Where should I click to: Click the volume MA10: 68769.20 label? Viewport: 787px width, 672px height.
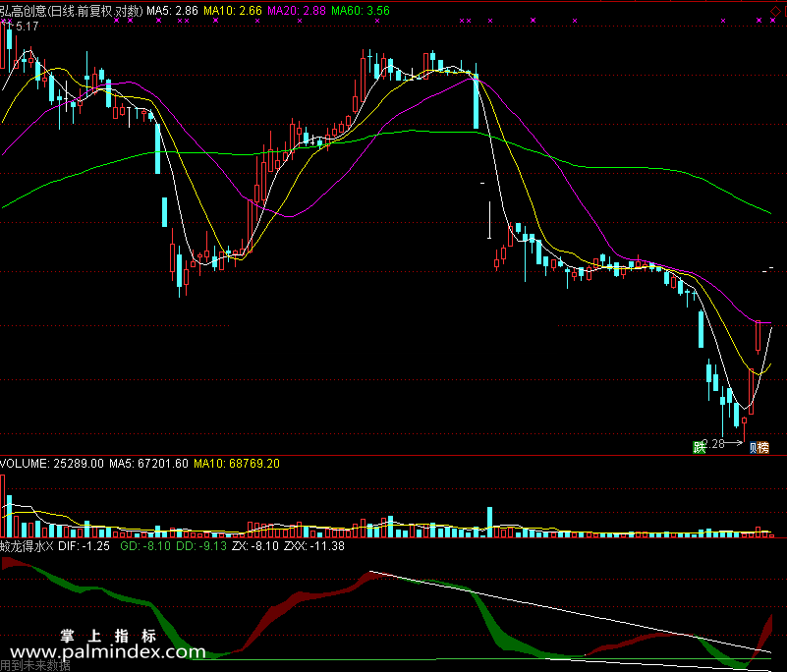click(x=237, y=463)
